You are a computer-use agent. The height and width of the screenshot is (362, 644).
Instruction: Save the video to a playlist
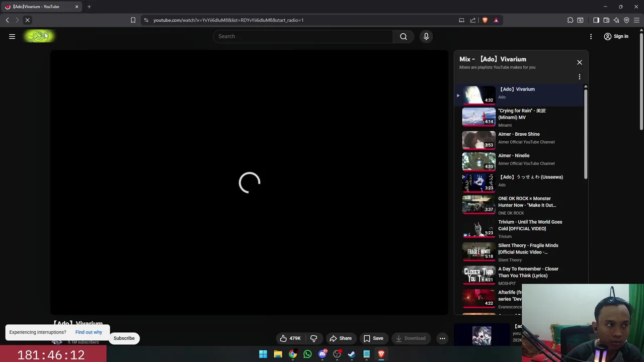373,338
